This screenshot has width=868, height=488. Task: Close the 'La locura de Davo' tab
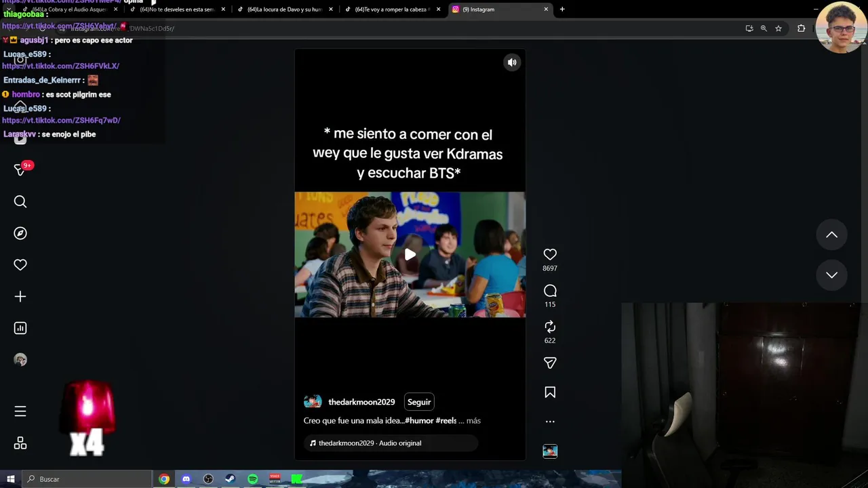(x=331, y=9)
